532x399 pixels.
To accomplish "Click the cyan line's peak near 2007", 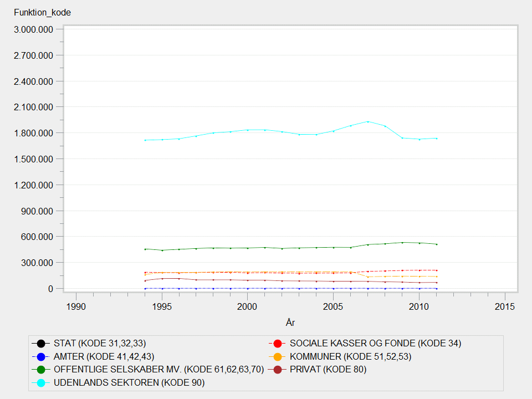I will [367, 121].
